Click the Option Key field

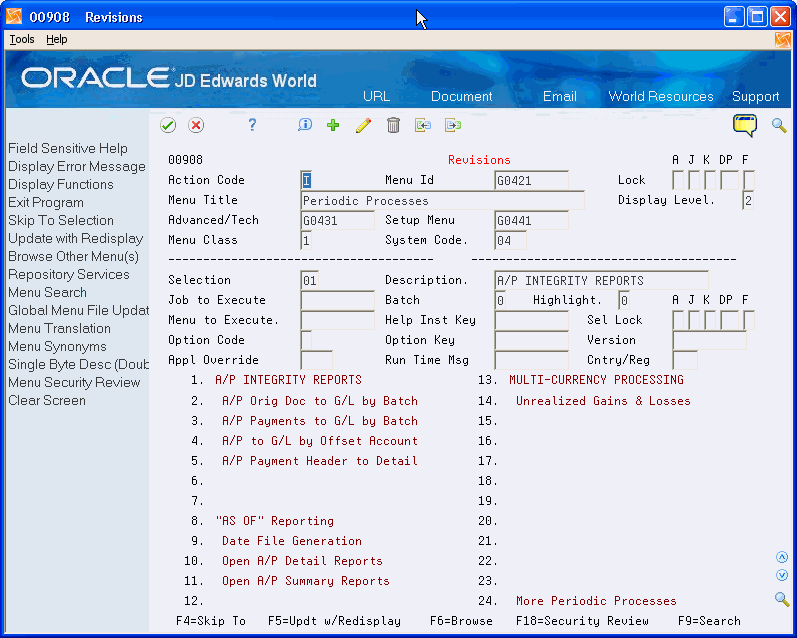point(531,340)
